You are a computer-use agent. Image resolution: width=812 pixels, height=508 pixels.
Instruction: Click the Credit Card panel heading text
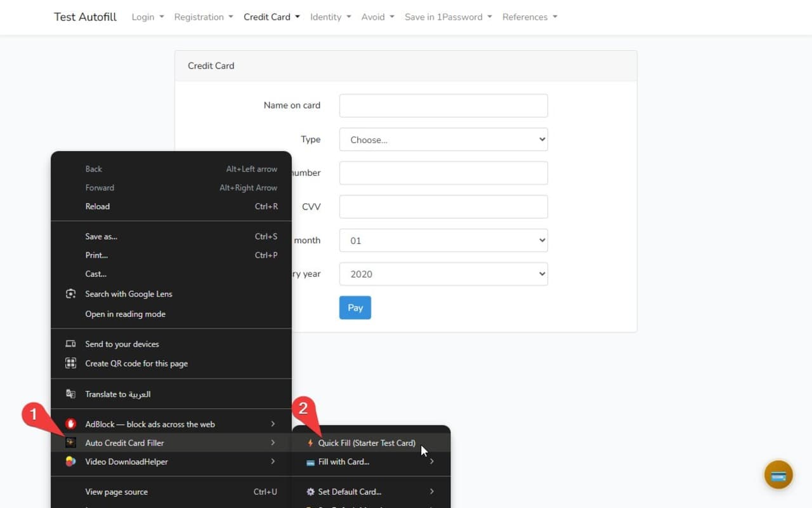[x=211, y=65]
